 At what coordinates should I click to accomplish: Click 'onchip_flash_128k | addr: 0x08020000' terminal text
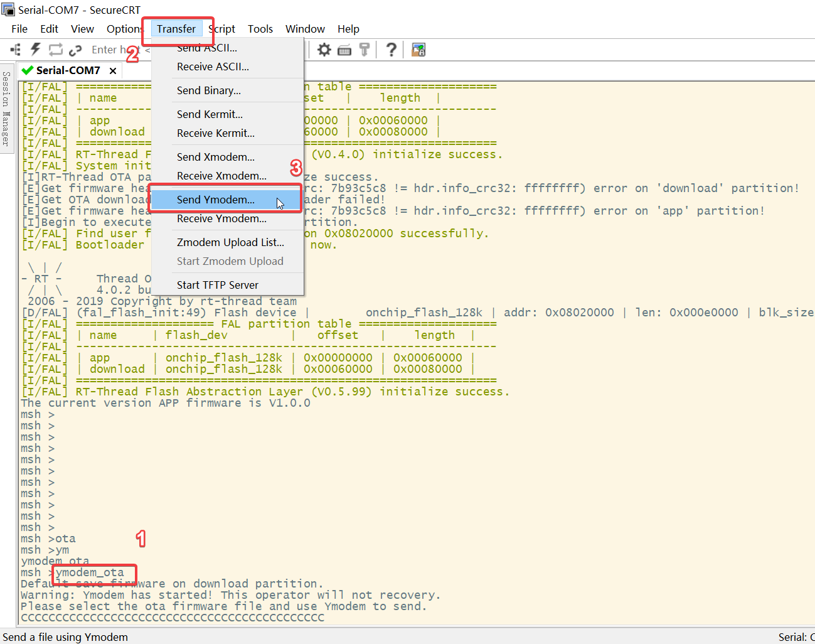tap(490, 313)
